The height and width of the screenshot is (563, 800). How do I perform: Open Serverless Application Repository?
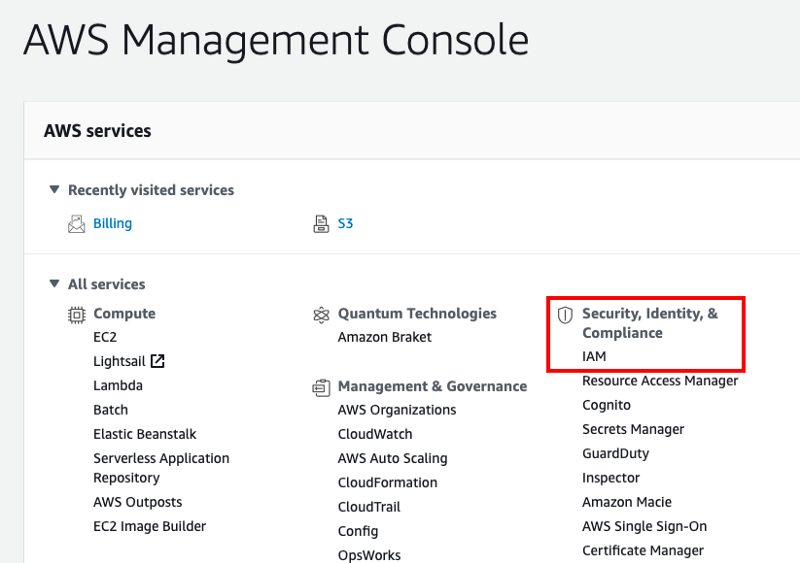161,468
